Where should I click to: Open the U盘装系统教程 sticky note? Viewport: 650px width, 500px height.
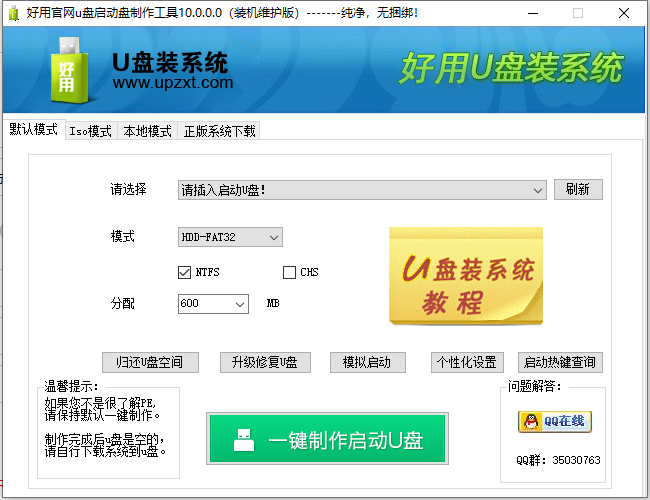(x=466, y=276)
